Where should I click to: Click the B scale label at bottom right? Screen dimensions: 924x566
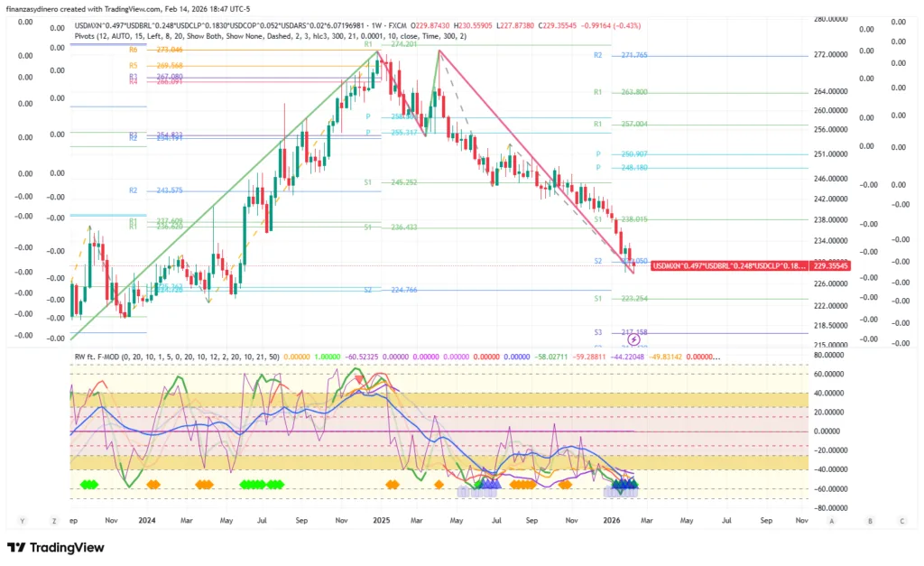[870, 521]
